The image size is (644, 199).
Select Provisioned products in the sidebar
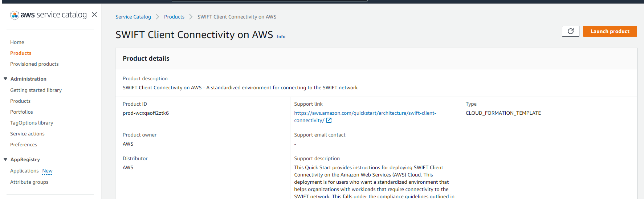pos(34,64)
